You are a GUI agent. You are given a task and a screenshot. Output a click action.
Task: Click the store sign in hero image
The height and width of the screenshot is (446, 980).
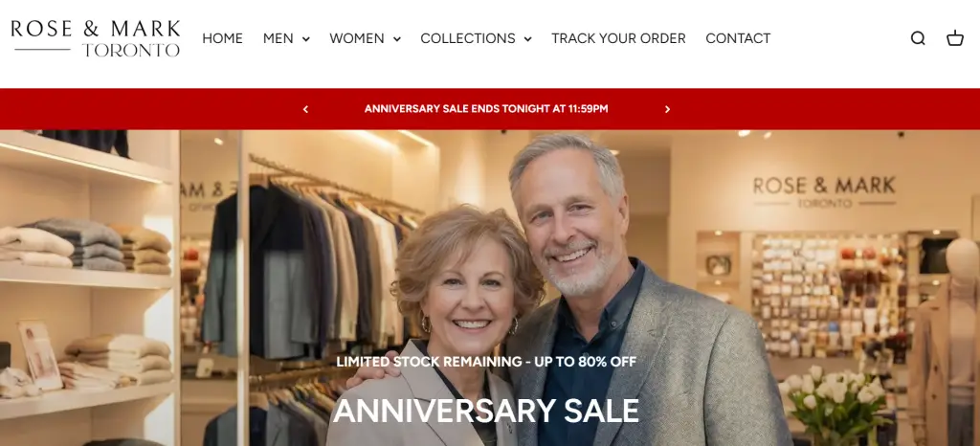pos(824,191)
